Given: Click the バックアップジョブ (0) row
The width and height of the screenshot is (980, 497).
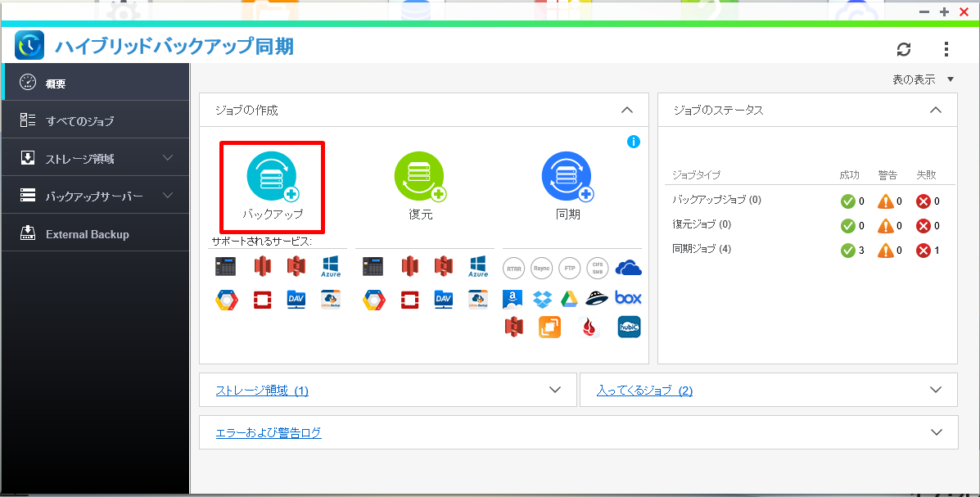Looking at the screenshot, I should click(x=810, y=200).
